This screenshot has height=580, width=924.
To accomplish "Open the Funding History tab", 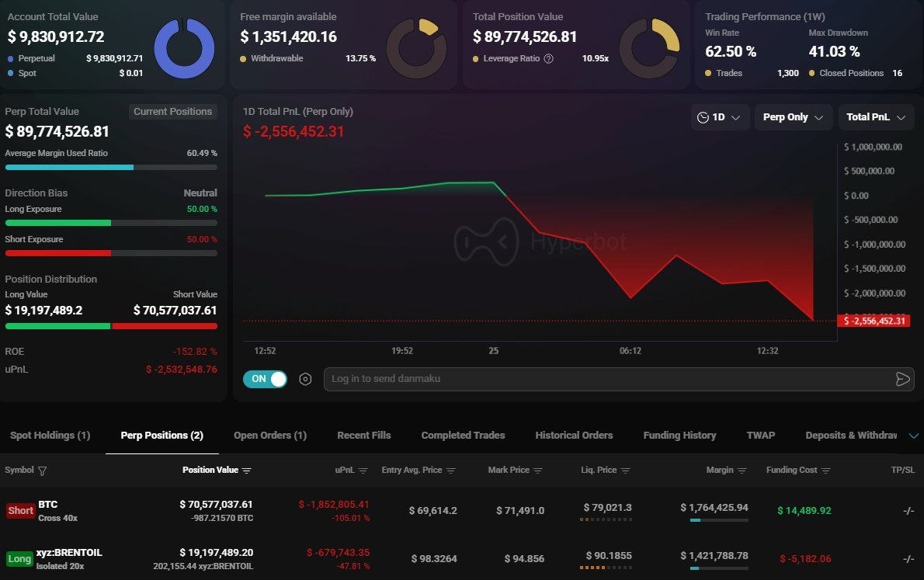I will [679, 435].
